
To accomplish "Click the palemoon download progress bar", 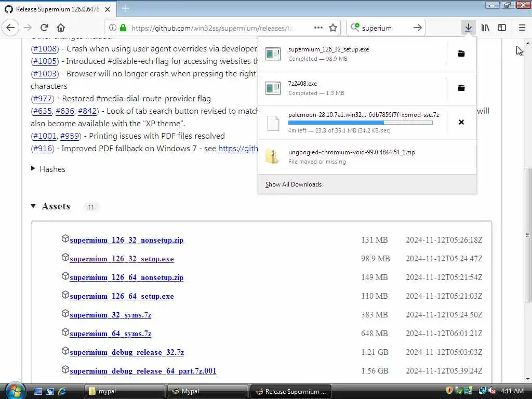I will click(x=361, y=123).
